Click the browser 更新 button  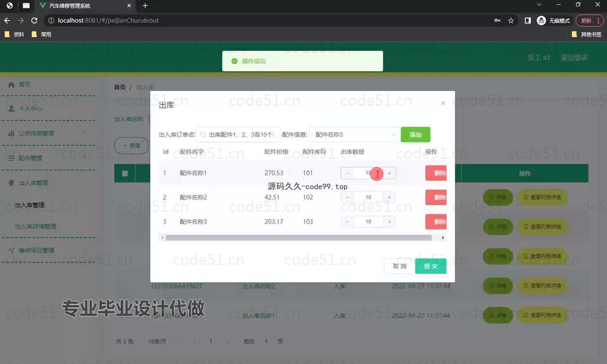click(x=590, y=20)
